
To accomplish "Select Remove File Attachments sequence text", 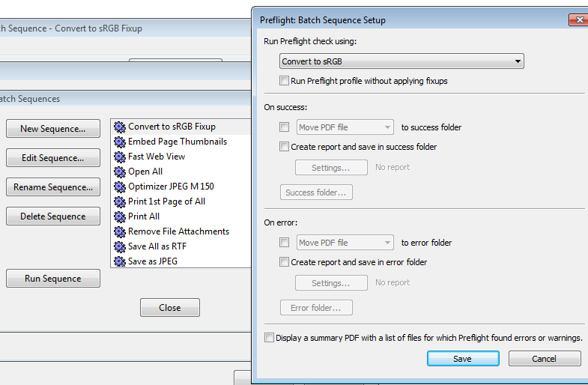I will pyautogui.click(x=178, y=231).
